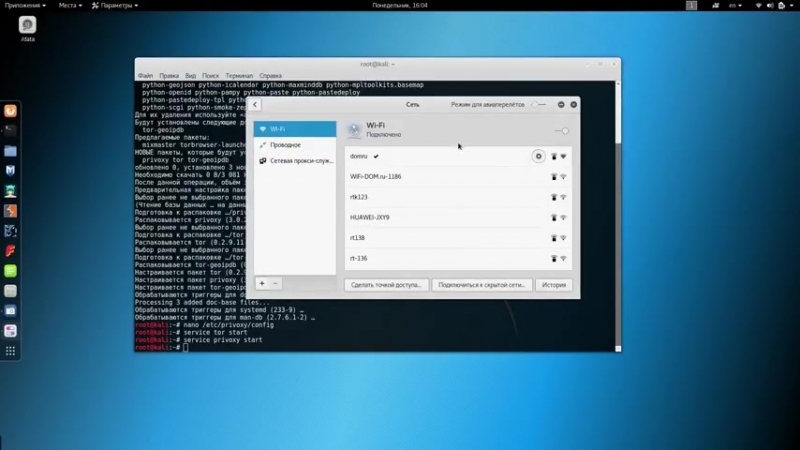Go back with the network dialog arrow
The image size is (800, 450).
pos(255,105)
